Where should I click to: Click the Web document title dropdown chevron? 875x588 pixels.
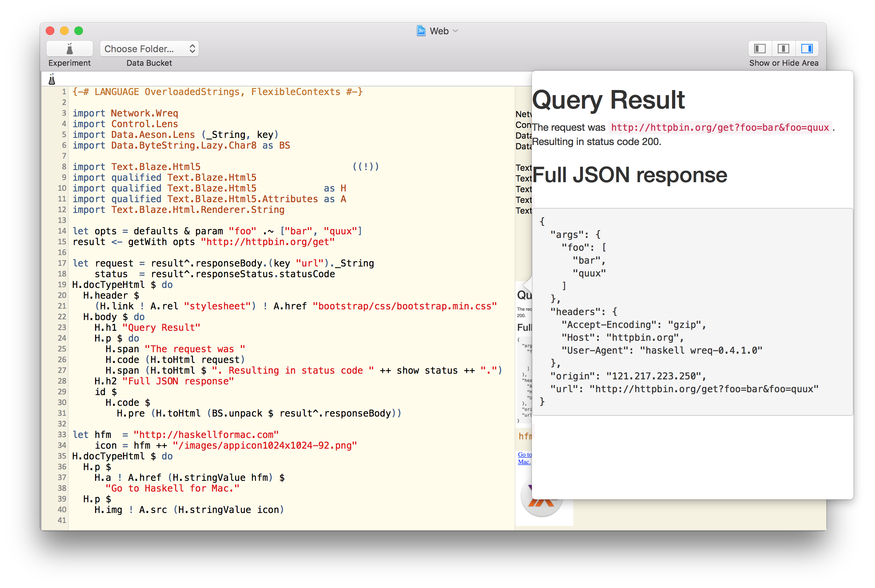pyautogui.click(x=455, y=31)
